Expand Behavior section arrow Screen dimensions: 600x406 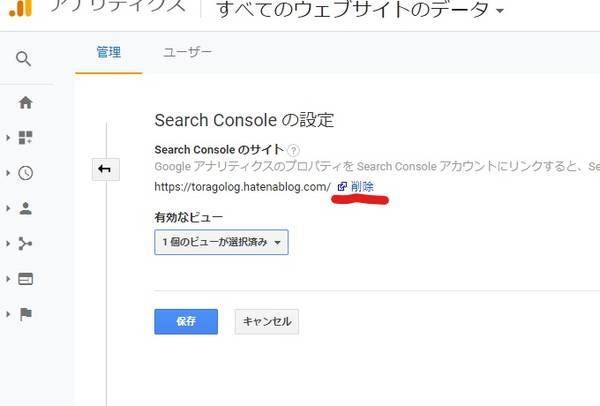[8, 279]
